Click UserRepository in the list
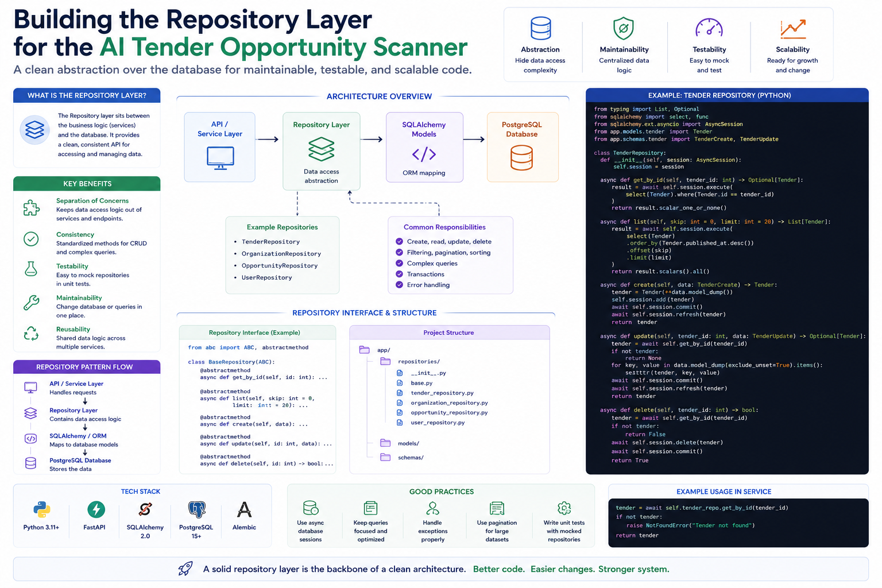 266,278
